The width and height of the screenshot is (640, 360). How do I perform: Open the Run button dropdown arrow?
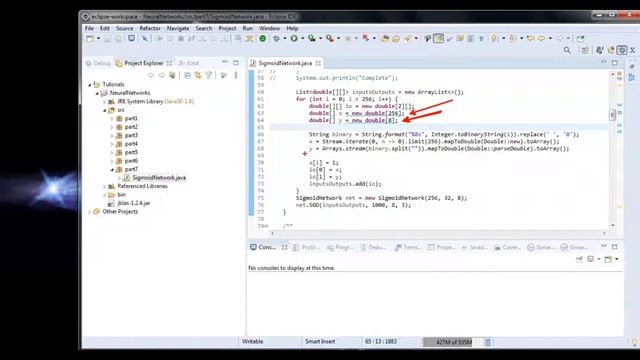click(x=302, y=39)
